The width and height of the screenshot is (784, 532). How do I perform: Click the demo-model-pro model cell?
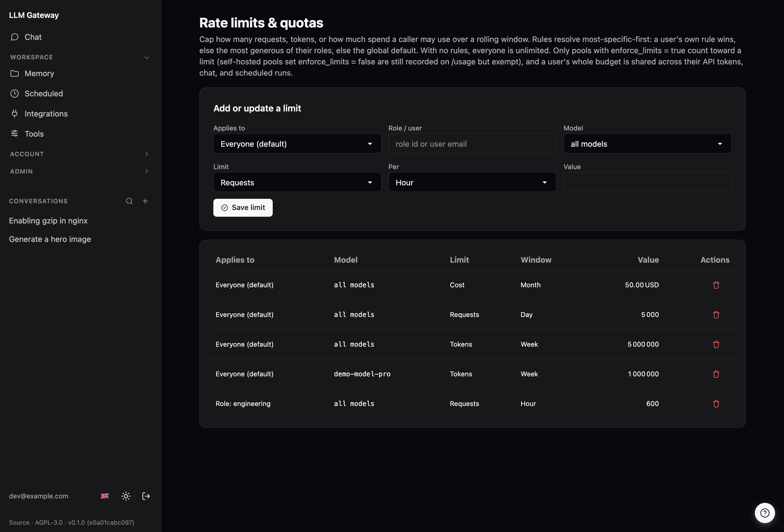pos(362,374)
